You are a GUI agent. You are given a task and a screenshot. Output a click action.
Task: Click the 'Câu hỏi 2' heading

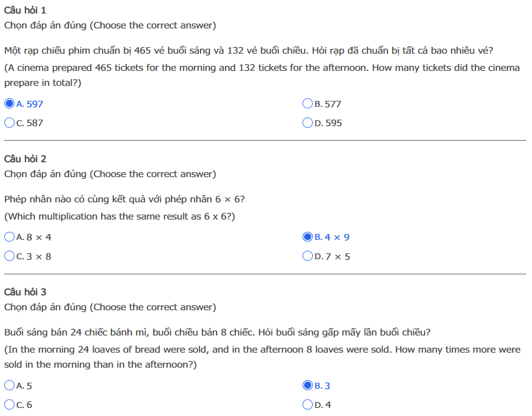[25, 159]
